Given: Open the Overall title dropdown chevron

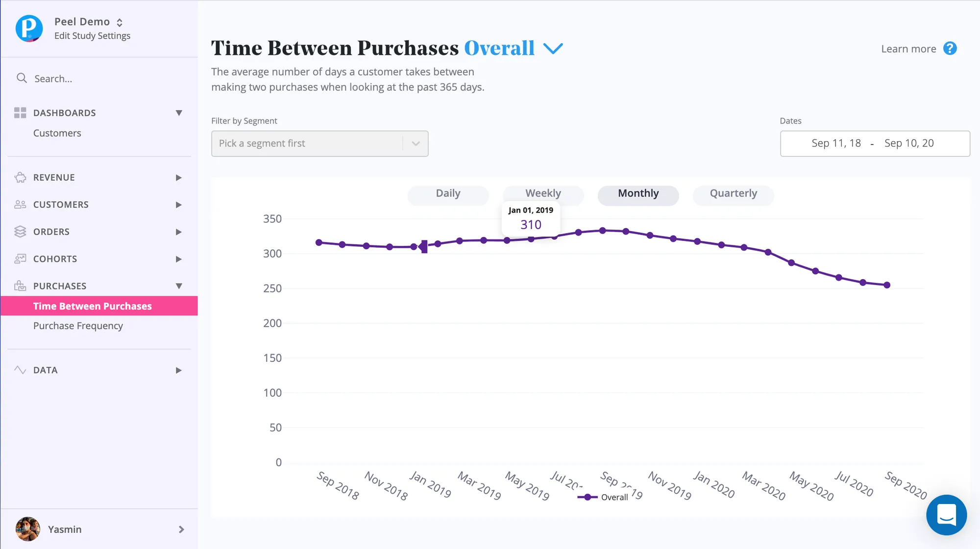Looking at the screenshot, I should 553,48.
